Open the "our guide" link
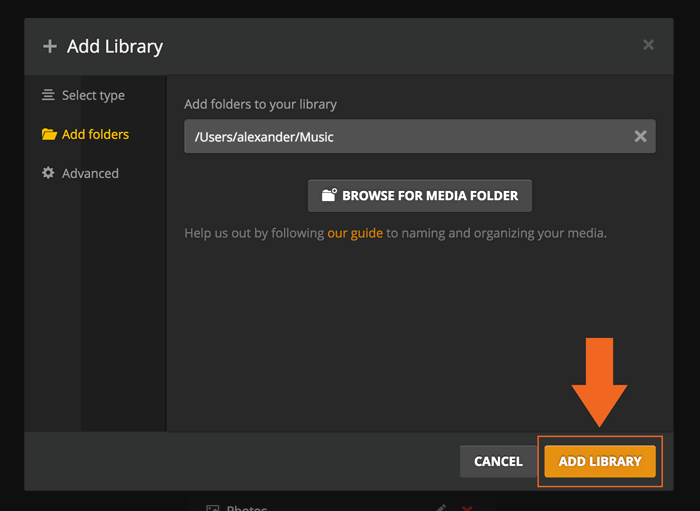This screenshot has height=511, width=700. [355, 233]
